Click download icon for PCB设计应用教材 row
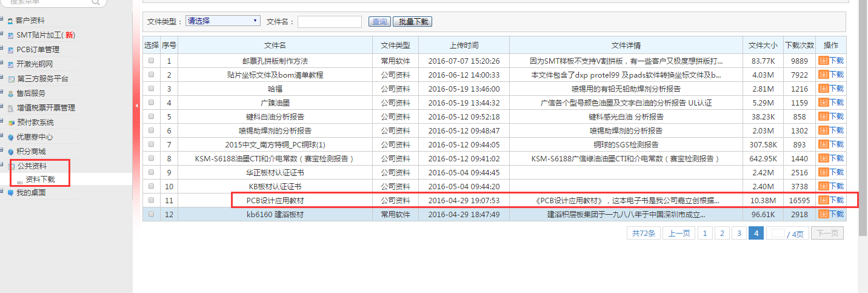This screenshot has height=293, width=868. pyautogui.click(x=823, y=200)
